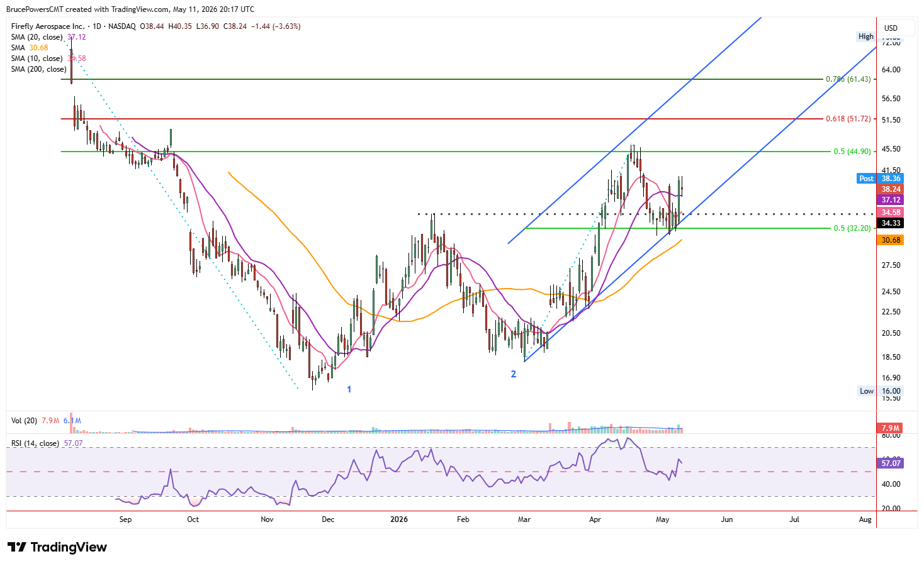
Task: Click the Jun label on the time axis
Action: click(x=727, y=519)
